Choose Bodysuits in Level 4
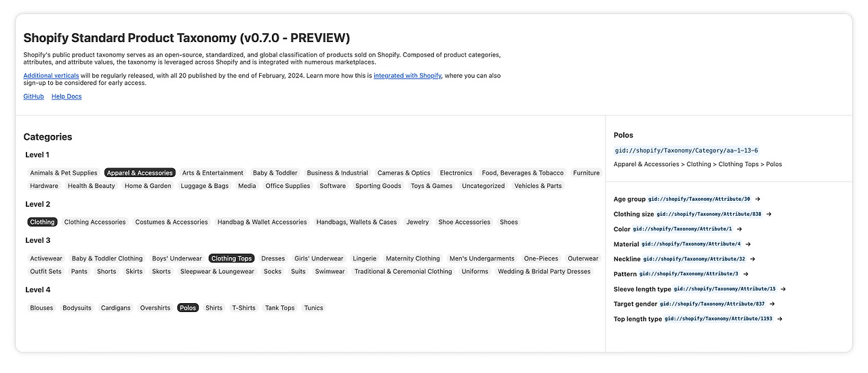 pos(77,308)
